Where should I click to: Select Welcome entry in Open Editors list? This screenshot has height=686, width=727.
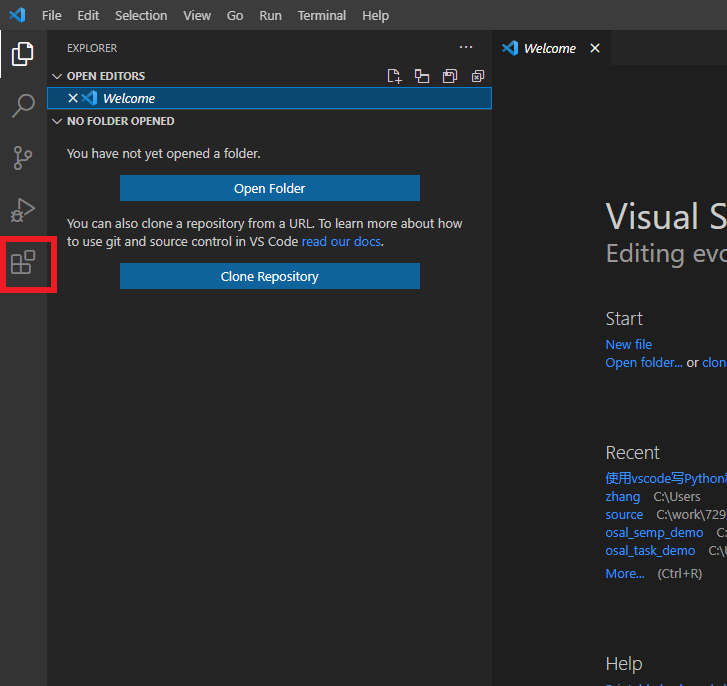129,98
